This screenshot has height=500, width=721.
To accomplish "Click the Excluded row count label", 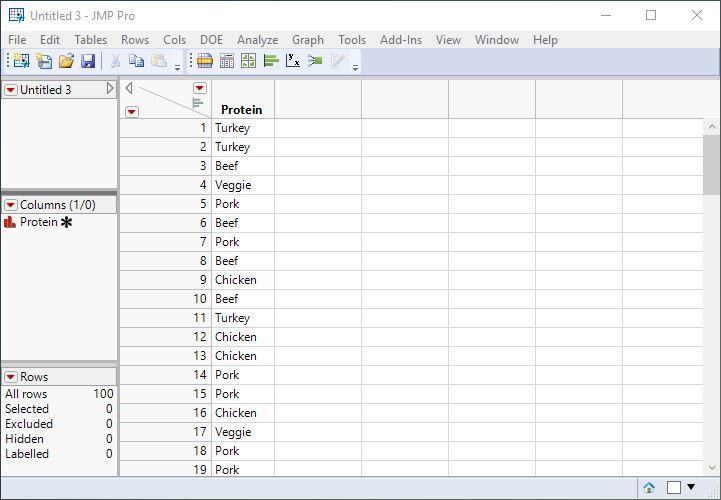I will tap(29, 424).
